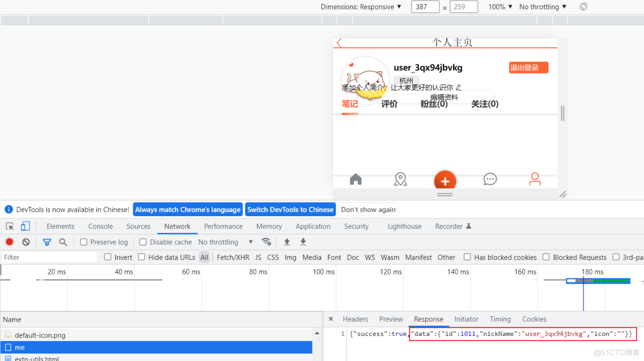Open the Dimensions: Responsive dropdown
This screenshot has width=644, height=361.
click(361, 7)
